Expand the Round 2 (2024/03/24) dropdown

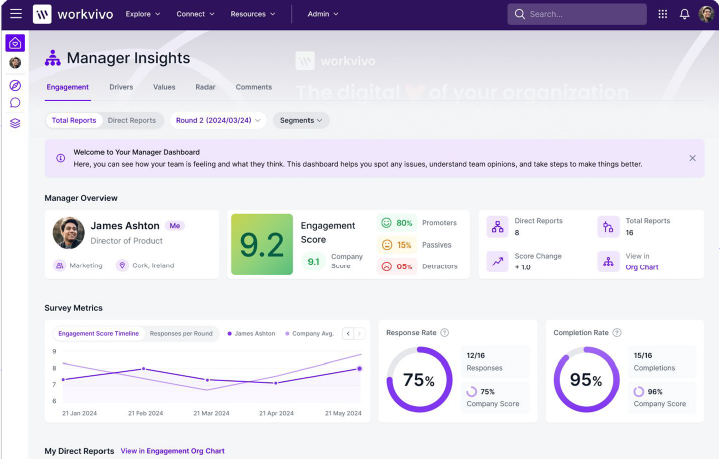pyautogui.click(x=218, y=120)
